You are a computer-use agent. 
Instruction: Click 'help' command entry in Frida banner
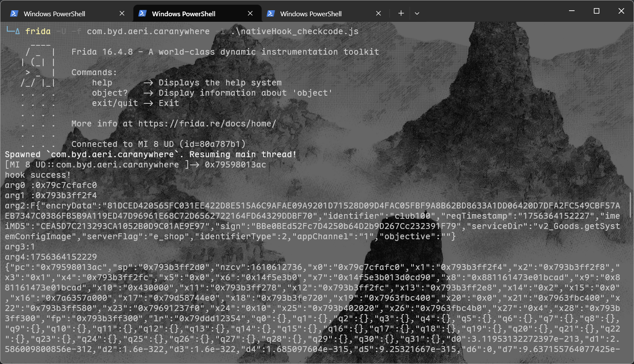pos(102,83)
